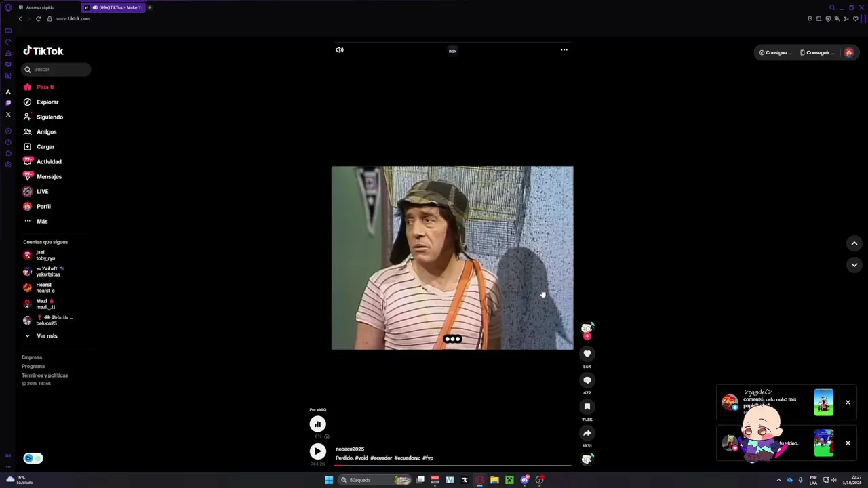
Task: Click the taskbar Búsqueda search box
Action: point(375,480)
